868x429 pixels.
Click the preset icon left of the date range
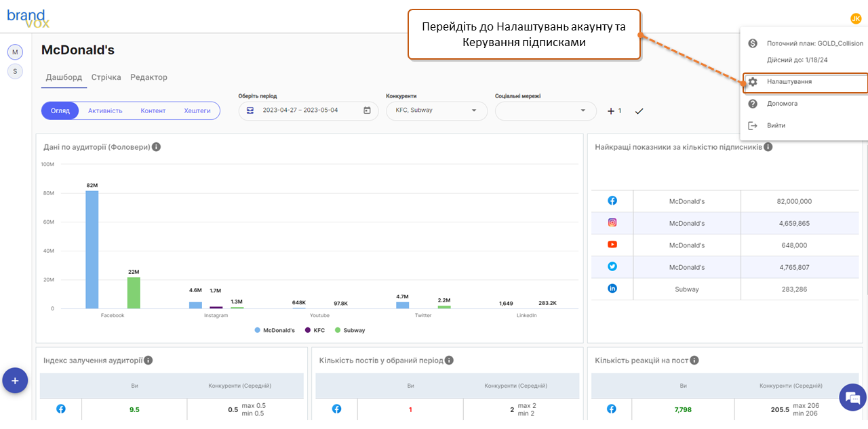click(x=250, y=110)
